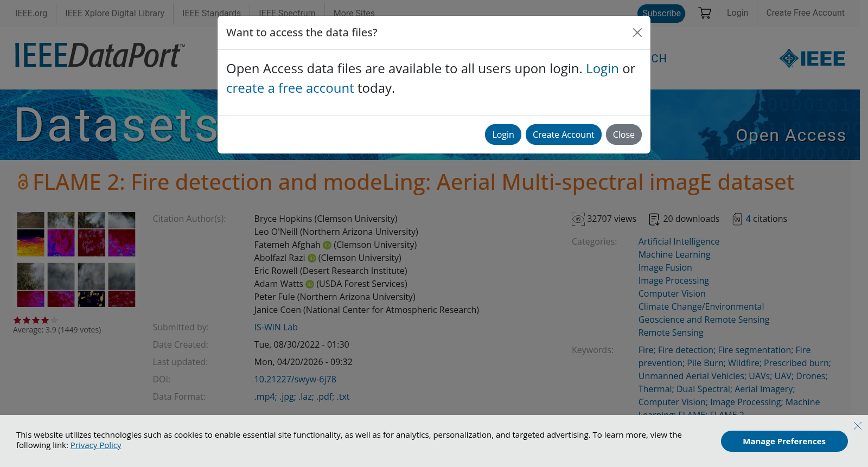Click author name Peter Fule
Screen dimensions: 868x467
click(275, 297)
